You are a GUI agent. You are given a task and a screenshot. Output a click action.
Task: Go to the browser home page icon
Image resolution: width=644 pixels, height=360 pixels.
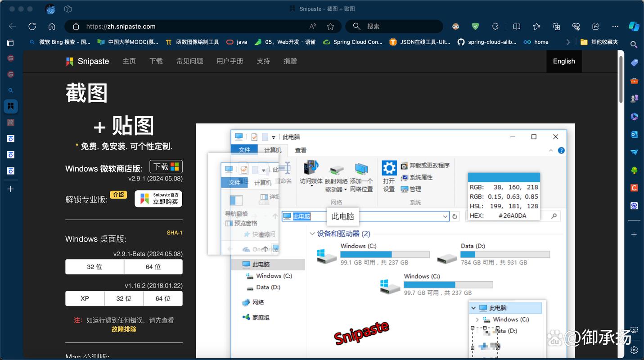(x=52, y=27)
